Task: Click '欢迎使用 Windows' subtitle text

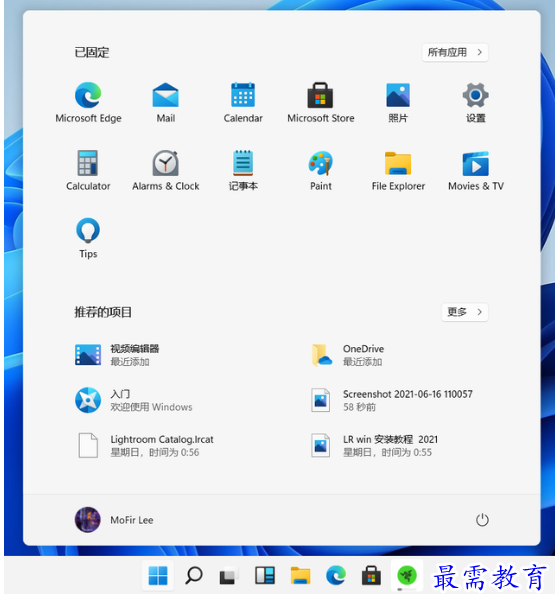Action: (x=151, y=407)
